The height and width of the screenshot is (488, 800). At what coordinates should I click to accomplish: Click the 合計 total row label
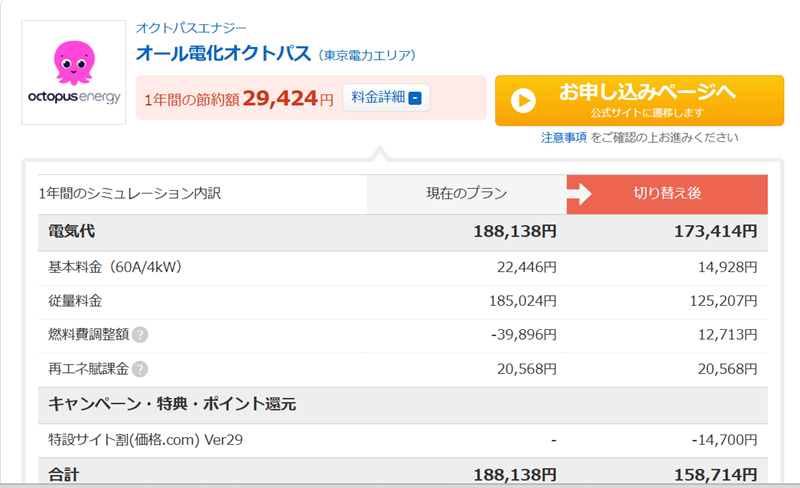pyautogui.click(x=64, y=475)
